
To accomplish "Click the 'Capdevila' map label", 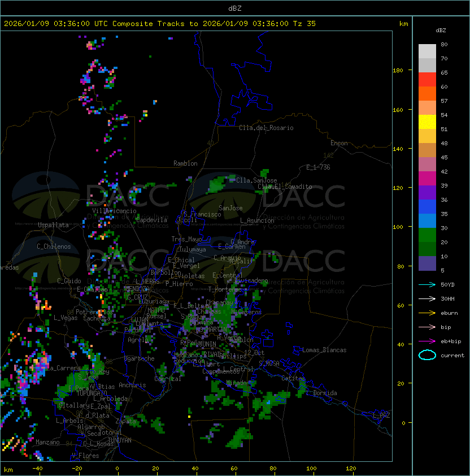I will point(151,220).
